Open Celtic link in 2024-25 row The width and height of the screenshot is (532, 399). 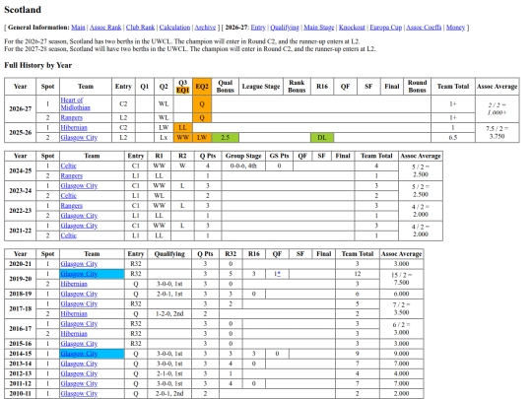[x=69, y=166]
